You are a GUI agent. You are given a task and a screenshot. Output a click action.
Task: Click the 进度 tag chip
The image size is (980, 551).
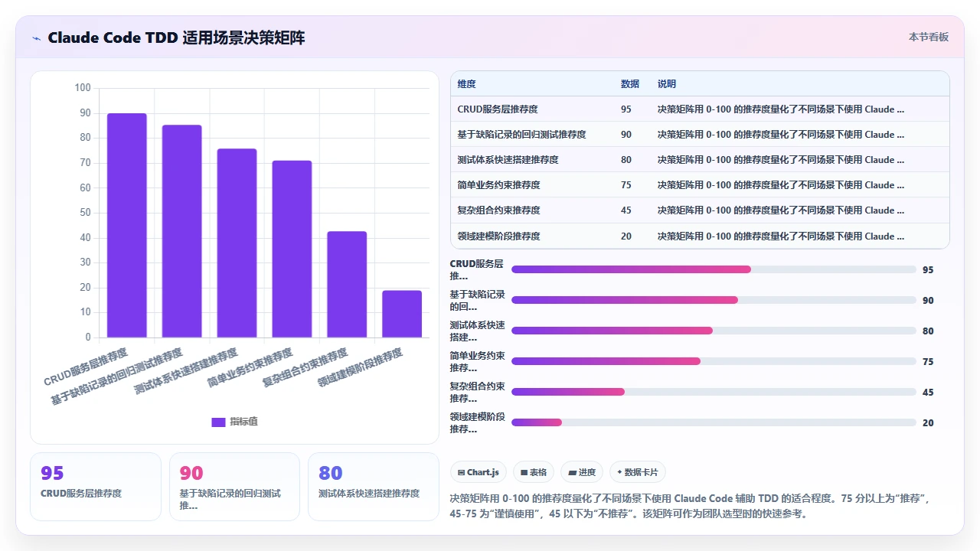[x=582, y=472]
